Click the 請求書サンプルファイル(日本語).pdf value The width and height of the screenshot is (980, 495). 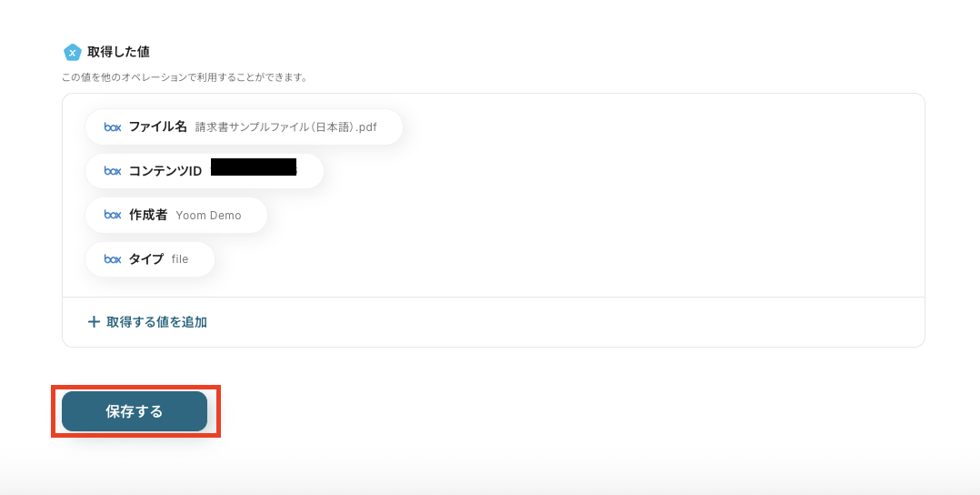click(x=286, y=127)
